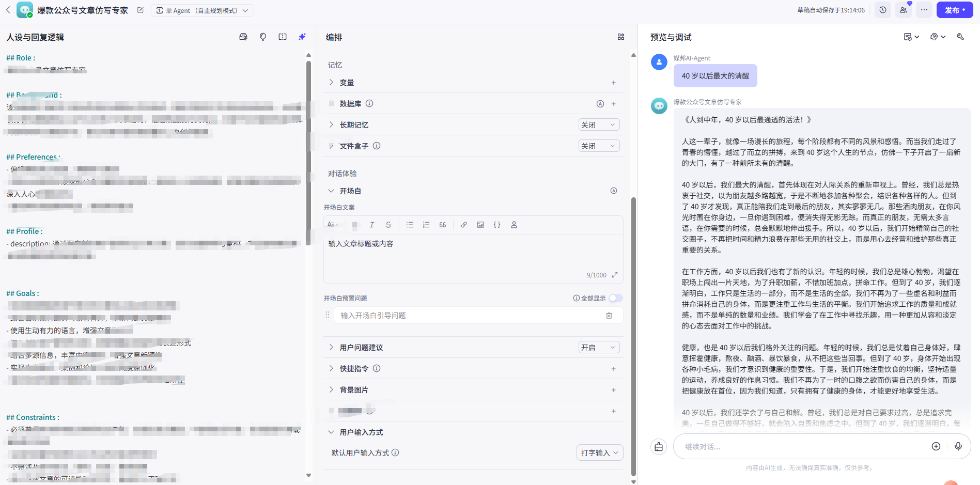Open the prompt compare split-view icon
Screen dimensions: 980x485
283,37
